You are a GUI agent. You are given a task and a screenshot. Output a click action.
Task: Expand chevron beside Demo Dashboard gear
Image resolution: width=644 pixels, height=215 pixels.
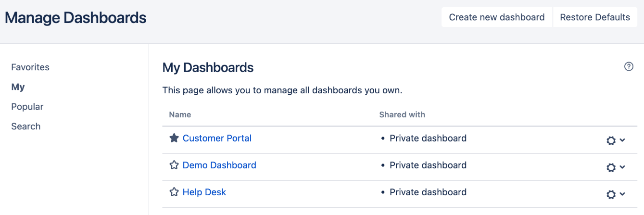coord(622,167)
